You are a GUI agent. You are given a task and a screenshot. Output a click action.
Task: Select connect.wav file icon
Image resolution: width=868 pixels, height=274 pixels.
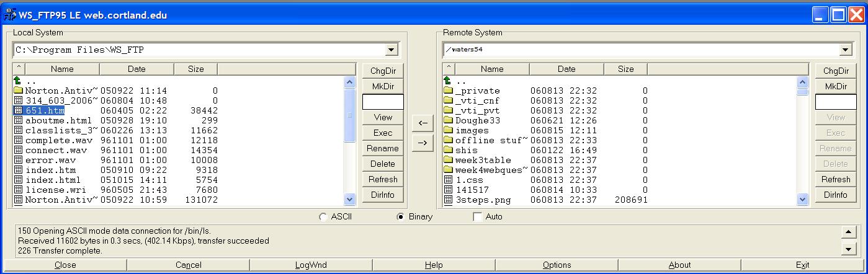click(x=18, y=150)
